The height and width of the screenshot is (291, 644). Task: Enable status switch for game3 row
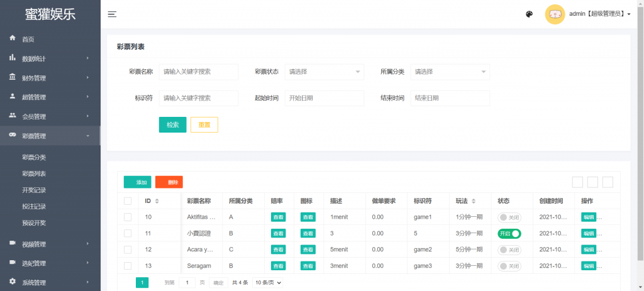(509, 266)
